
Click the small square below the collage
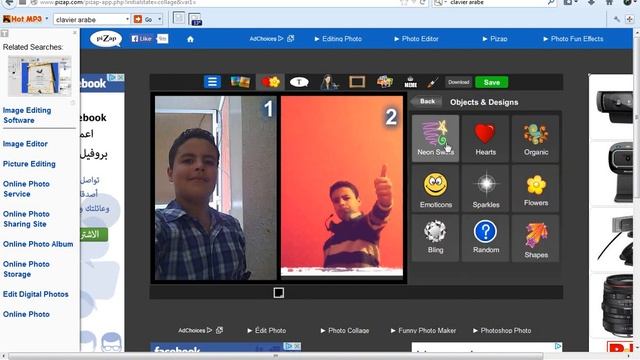(x=279, y=293)
